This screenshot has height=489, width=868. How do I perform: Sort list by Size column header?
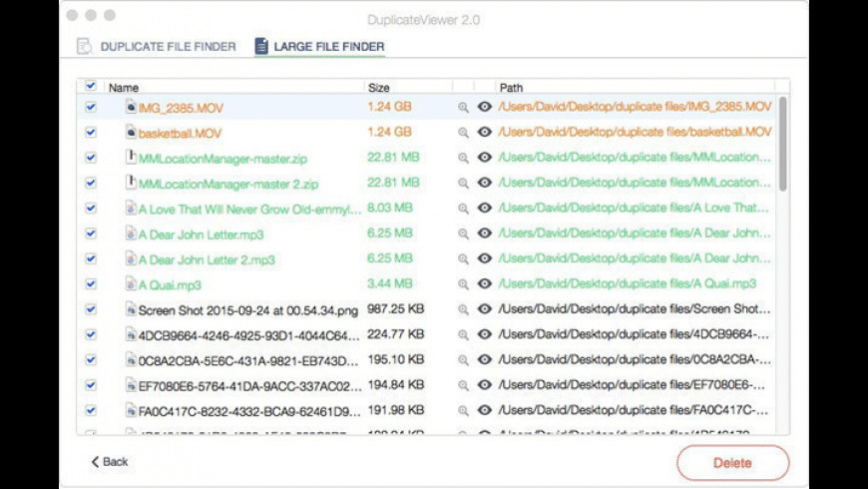point(379,88)
